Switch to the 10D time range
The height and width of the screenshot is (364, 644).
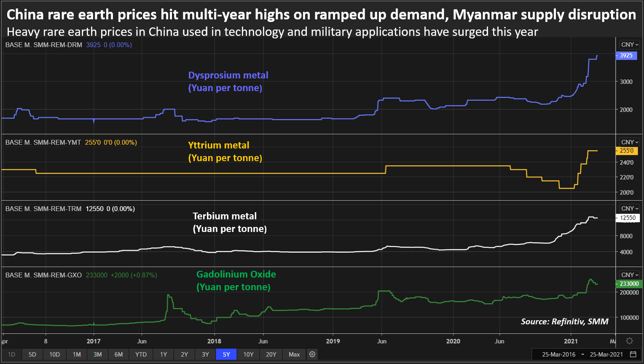[x=55, y=354]
